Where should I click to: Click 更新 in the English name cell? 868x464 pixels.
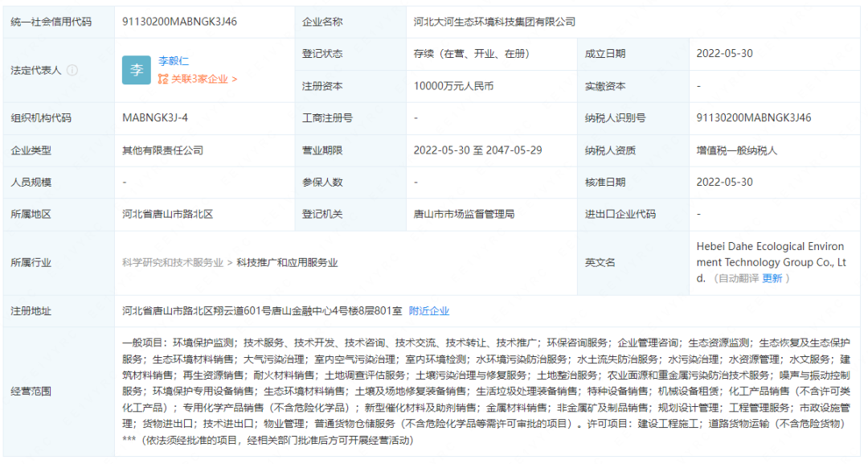(772, 278)
